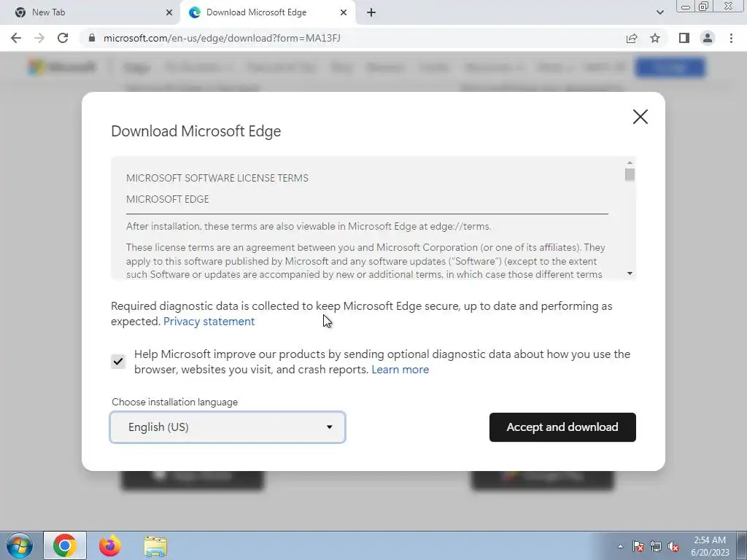Open the Learn more link
747x560 pixels.
tap(400, 370)
